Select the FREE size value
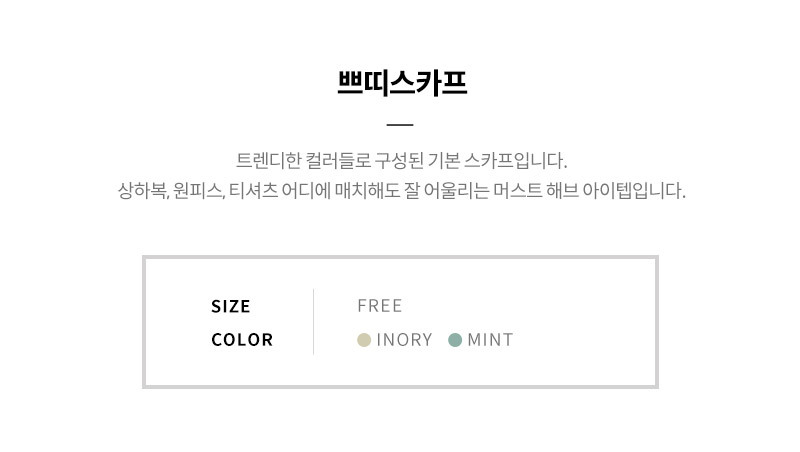The image size is (800, 452). (380, 306)
